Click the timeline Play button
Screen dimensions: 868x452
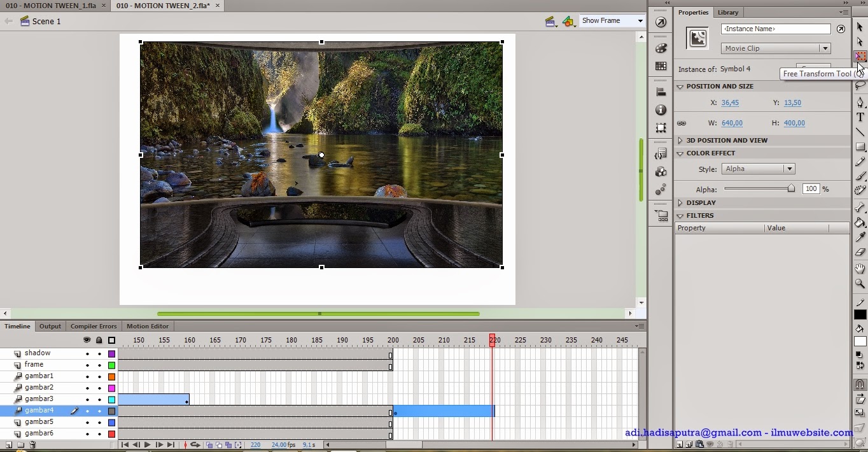tap(148, 445)
